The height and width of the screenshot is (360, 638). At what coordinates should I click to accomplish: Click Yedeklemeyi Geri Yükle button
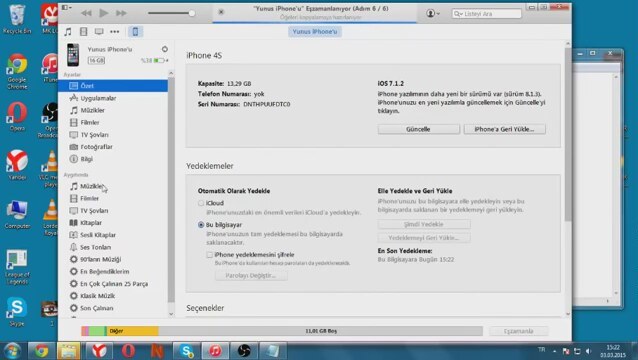424,238
